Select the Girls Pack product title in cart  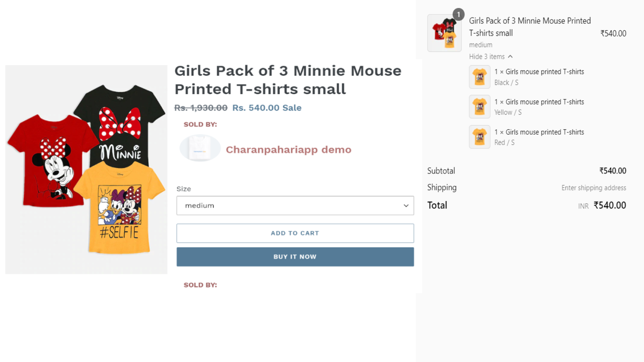pos(529,27)
